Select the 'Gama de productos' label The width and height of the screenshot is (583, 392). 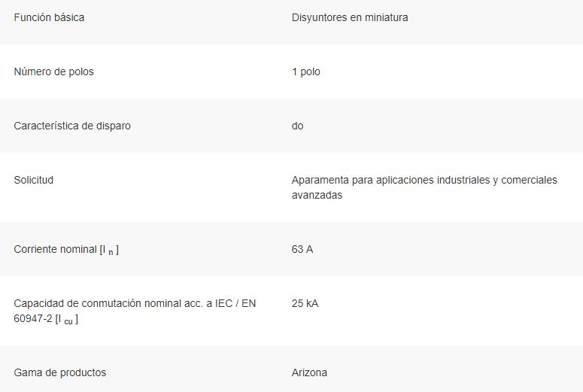(60, 372)
